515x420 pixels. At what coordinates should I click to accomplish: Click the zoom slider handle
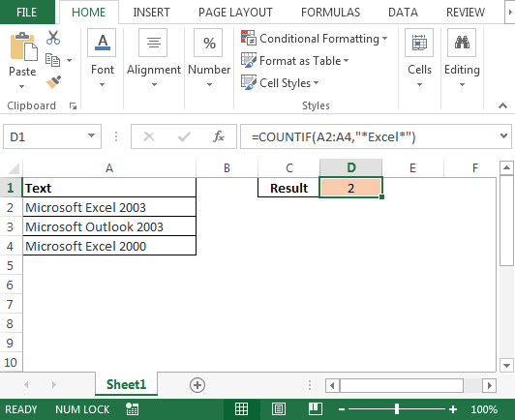(x=397, y=409)
